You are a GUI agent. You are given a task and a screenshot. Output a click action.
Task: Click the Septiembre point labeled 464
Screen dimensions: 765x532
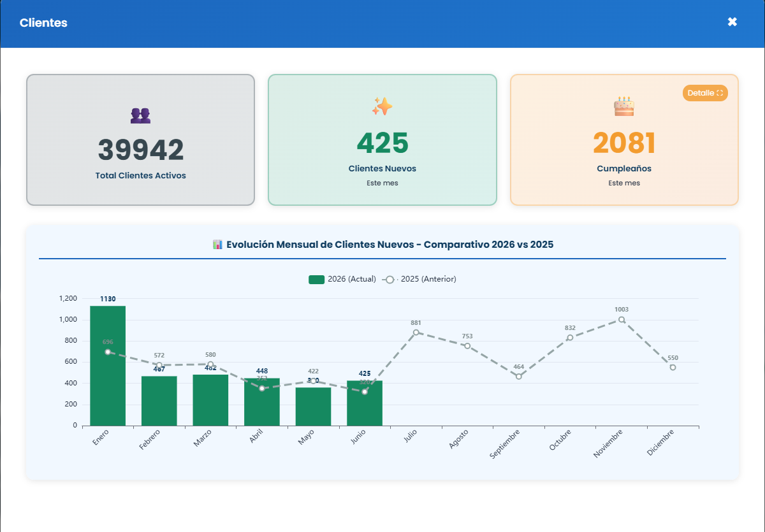[x=519, y=377]
